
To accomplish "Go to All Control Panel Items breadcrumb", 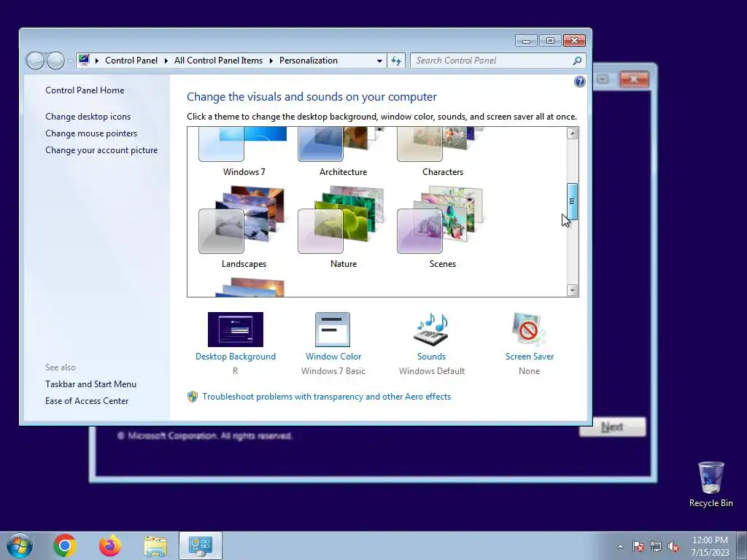I will (218, 61).
